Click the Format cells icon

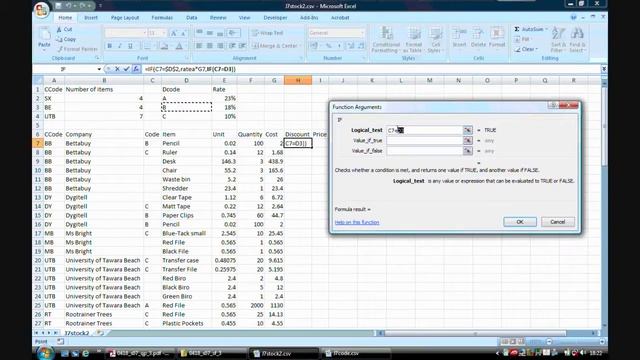coord(497,34)
